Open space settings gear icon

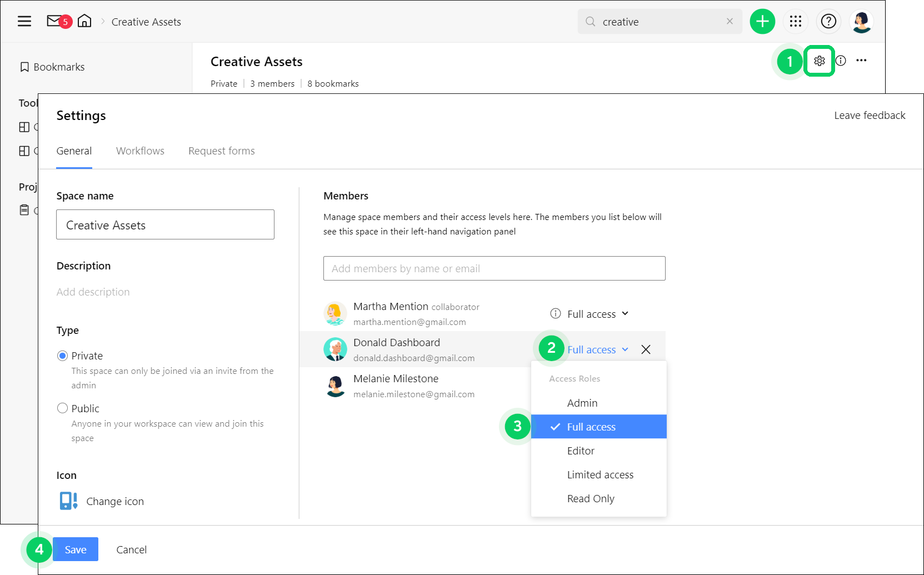coord(820,61)
